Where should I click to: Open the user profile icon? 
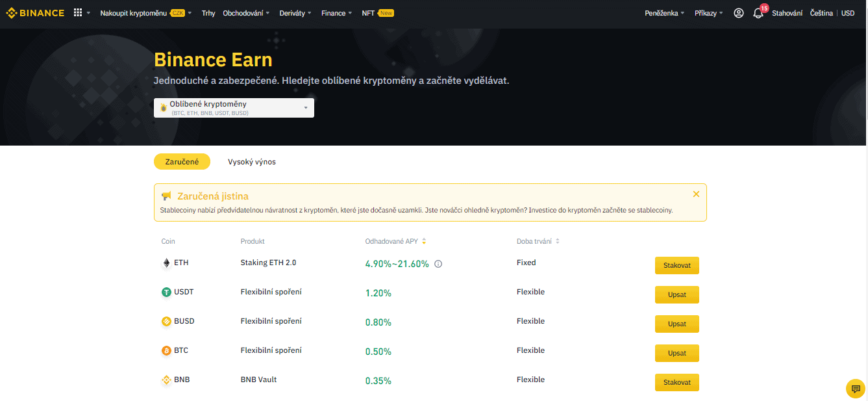[738, 13]
